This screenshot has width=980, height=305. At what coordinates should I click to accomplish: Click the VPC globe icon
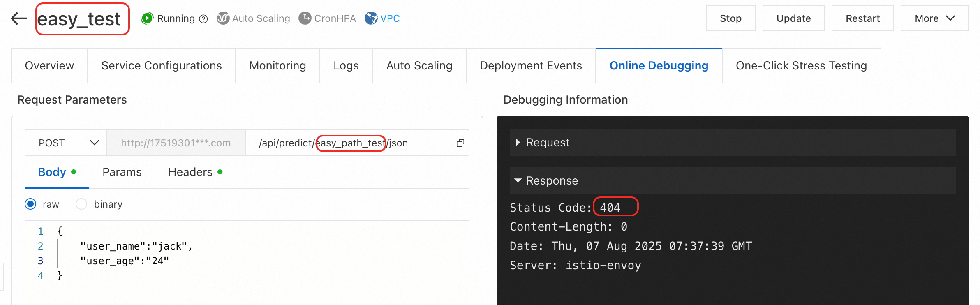(371, 18)
